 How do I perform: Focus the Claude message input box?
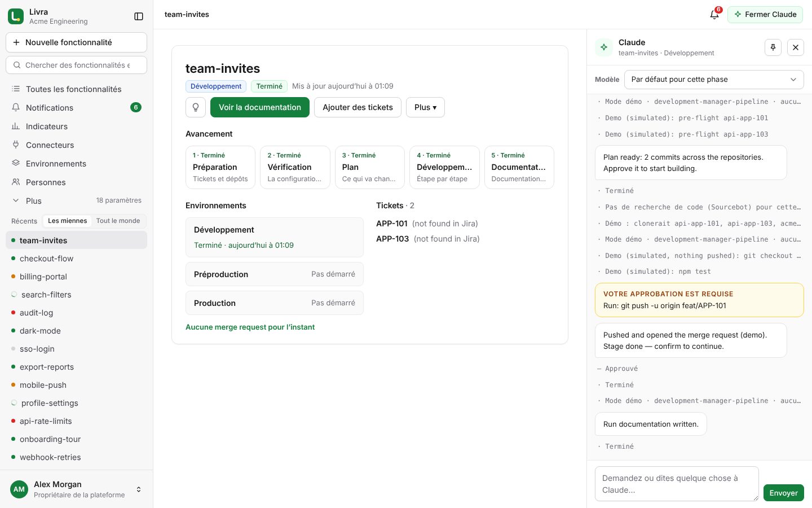tap(677, 484)
